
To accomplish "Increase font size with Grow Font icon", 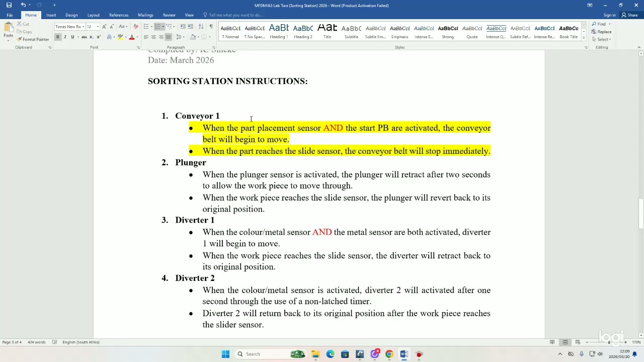I will pyautogui.click(x=104, y=27).
